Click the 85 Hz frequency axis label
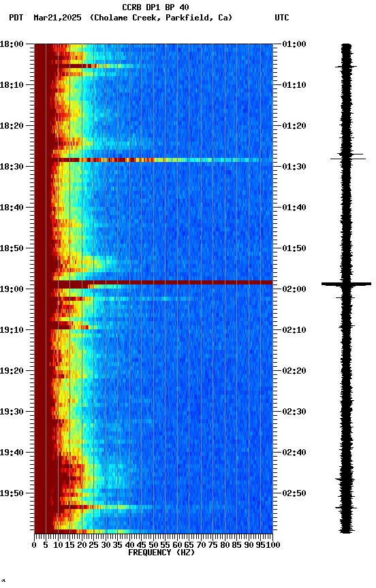This screenshot has width=376, height=588. (237, 545)
